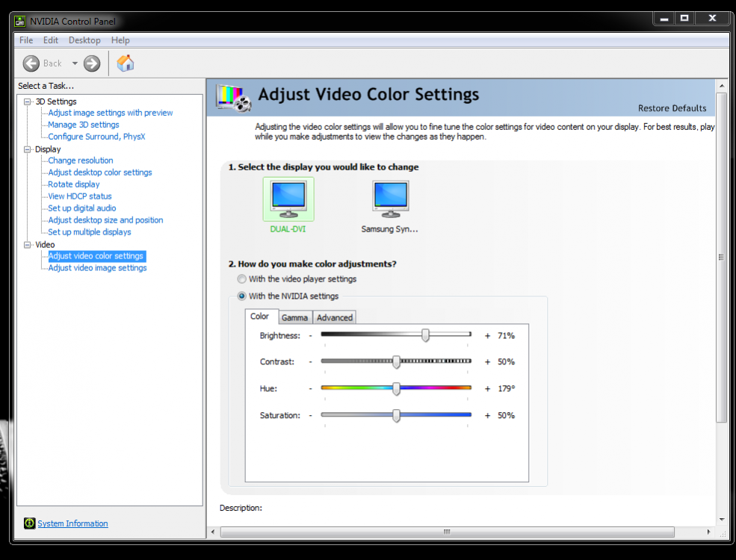Collapse the 3D Settings tree node

[x=28, y=102]
